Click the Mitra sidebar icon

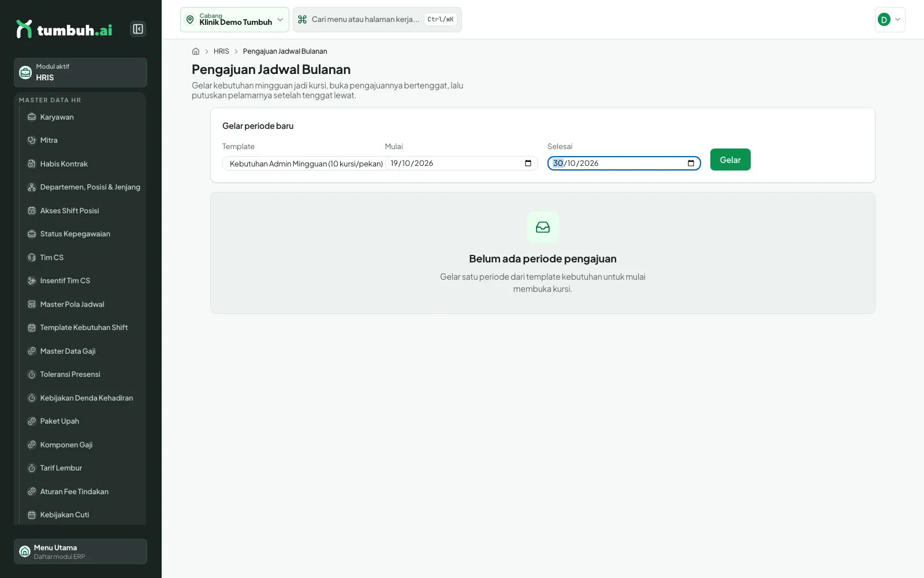tap(32, 140)
